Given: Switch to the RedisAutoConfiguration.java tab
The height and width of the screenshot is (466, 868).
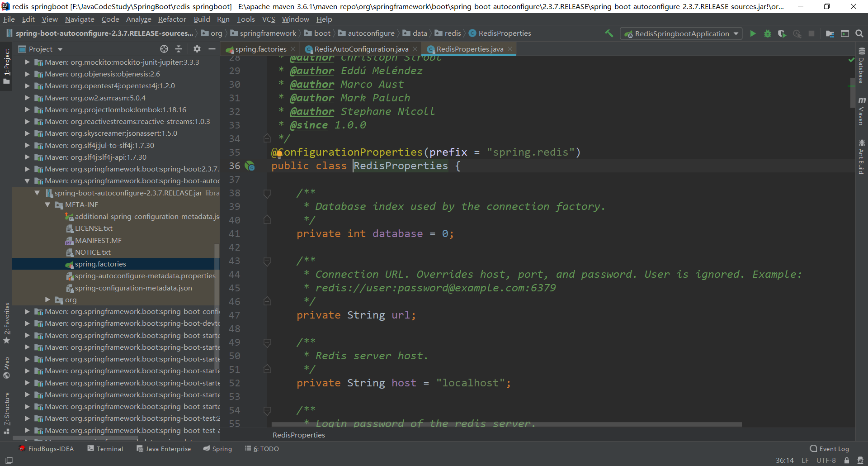Looking at the screenshot, I should [x=361, y=49].
